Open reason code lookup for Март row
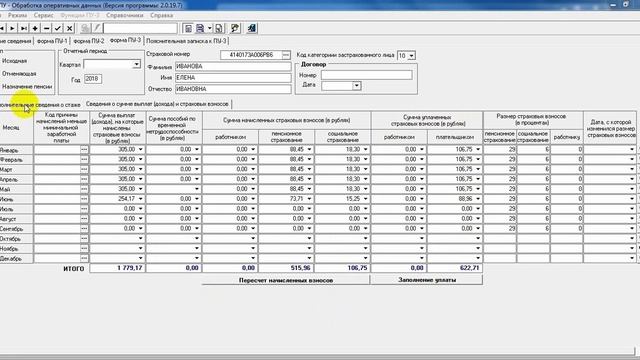The height and width of the screenshot is (360, 640). coord(84,169)
